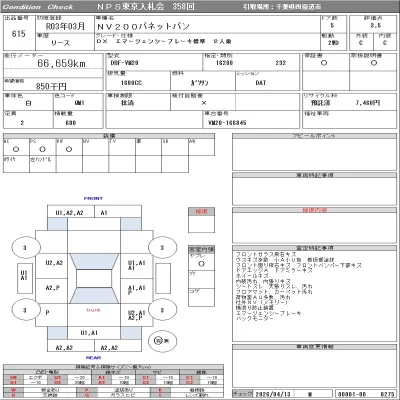Click the rear-left tire circle marked 3
This screenshot has width=400, height=400.
tap(26, 310)
